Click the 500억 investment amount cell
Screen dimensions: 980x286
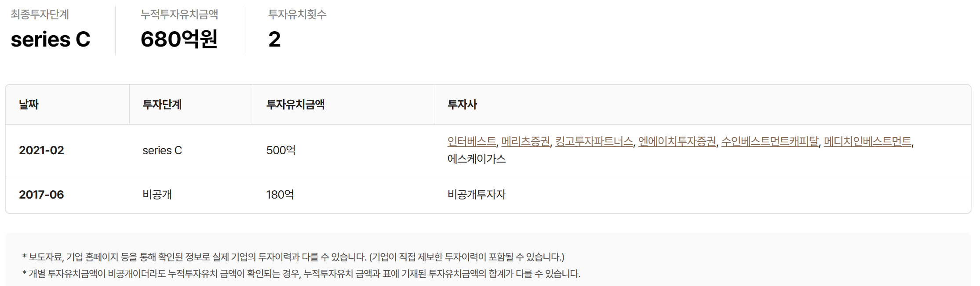281,150
